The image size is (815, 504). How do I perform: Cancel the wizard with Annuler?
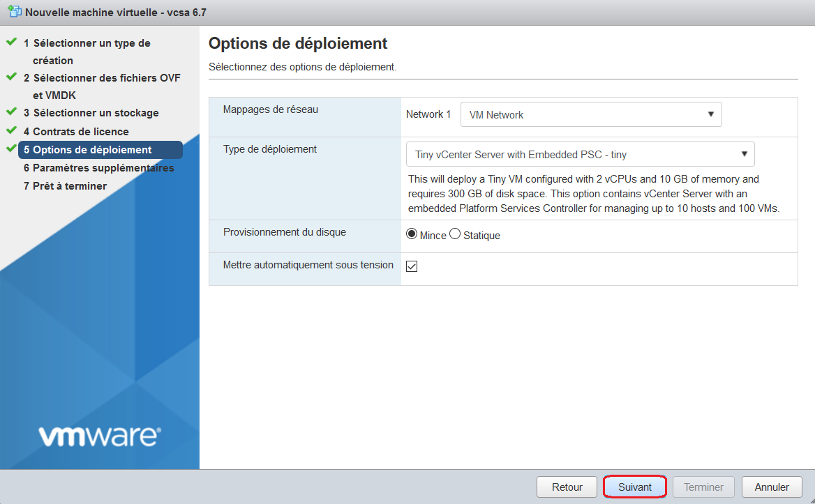coord(771,487)
